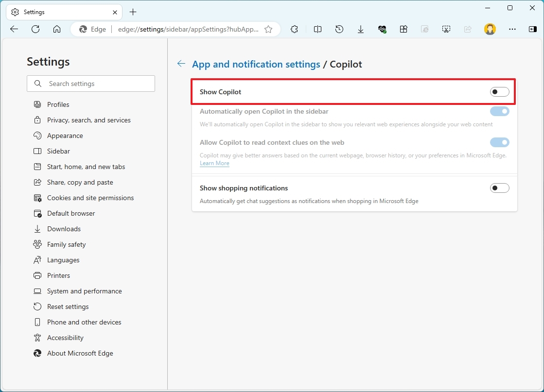The height and width of the screenshot is (392, 544).
Task: View browsing History from the toolbar
Action: pos(339,29)
